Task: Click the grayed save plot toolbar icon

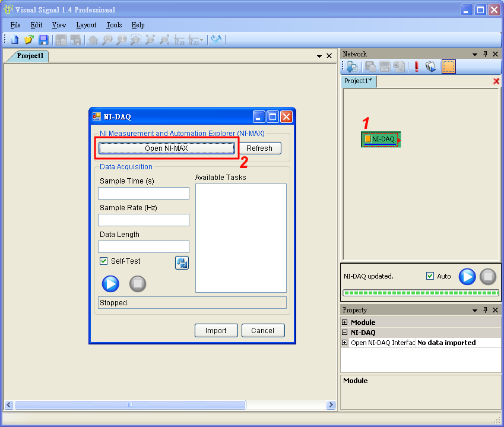Action: coord(75,40)
